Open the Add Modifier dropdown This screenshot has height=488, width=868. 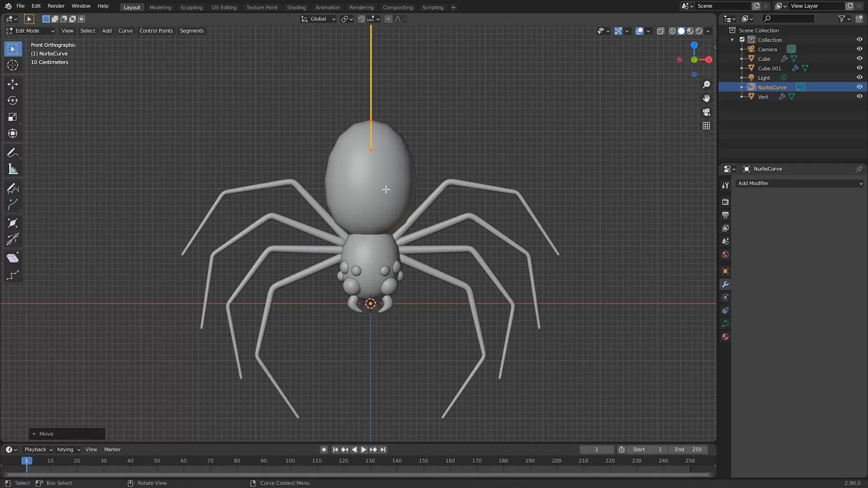point(800,183)
